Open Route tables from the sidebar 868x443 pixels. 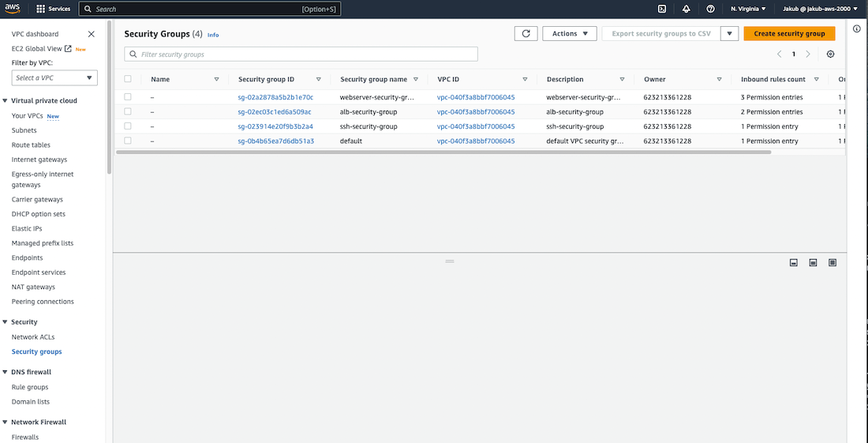[x=31, y=145]
